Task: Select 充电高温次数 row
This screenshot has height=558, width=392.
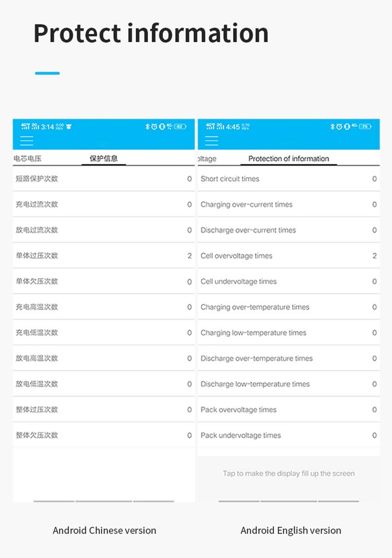Action: [103, 307]
